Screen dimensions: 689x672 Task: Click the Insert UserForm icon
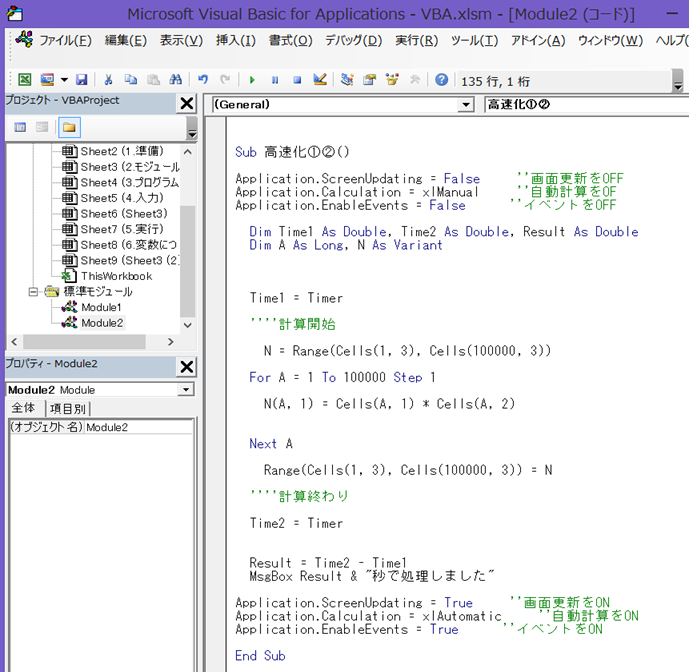(x=47, y=80)
